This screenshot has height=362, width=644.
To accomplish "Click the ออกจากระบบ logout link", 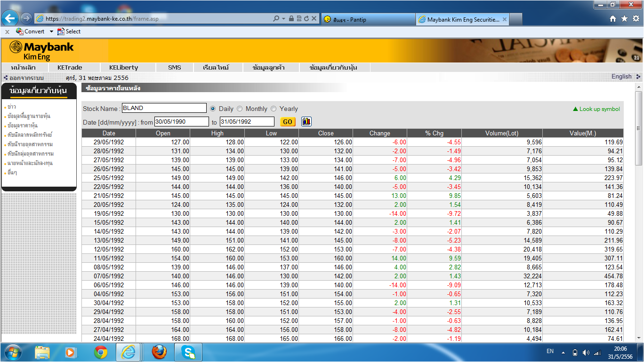I will [x=26, y=78].
